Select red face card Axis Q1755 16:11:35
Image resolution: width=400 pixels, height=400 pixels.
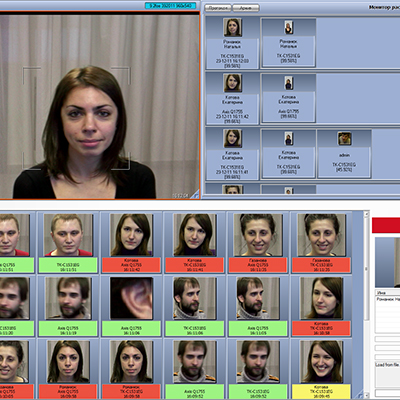(x=258, y=243)
